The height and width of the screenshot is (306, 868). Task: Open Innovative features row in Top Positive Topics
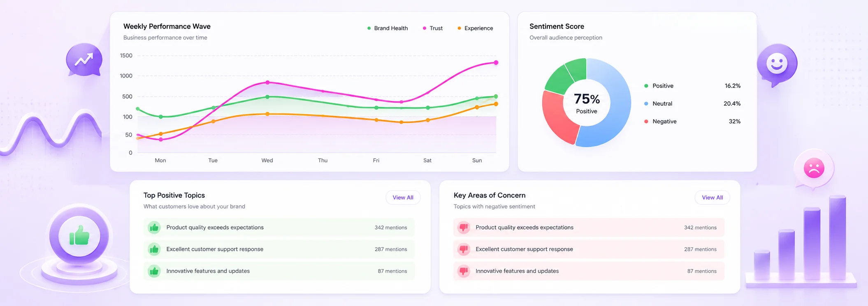tap(279, 271)
